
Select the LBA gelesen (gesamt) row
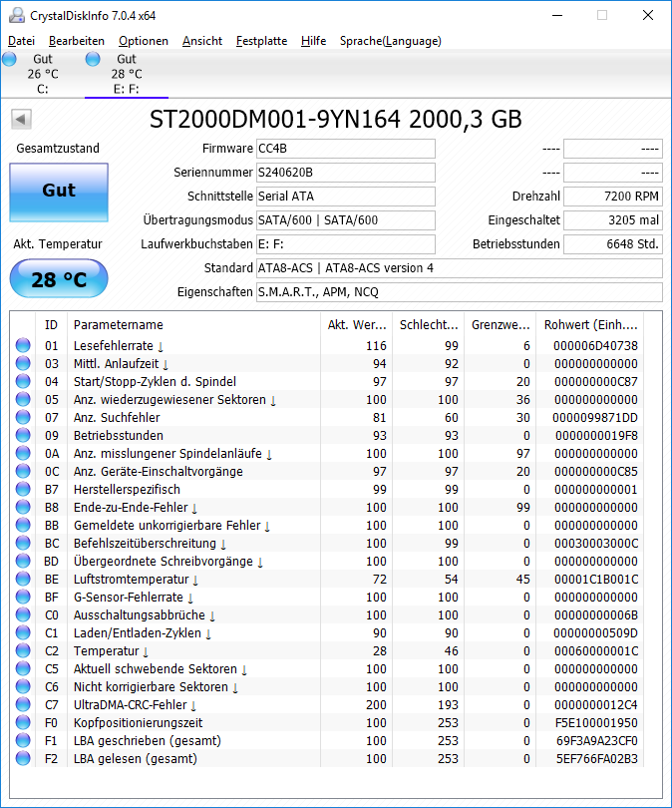327,758
